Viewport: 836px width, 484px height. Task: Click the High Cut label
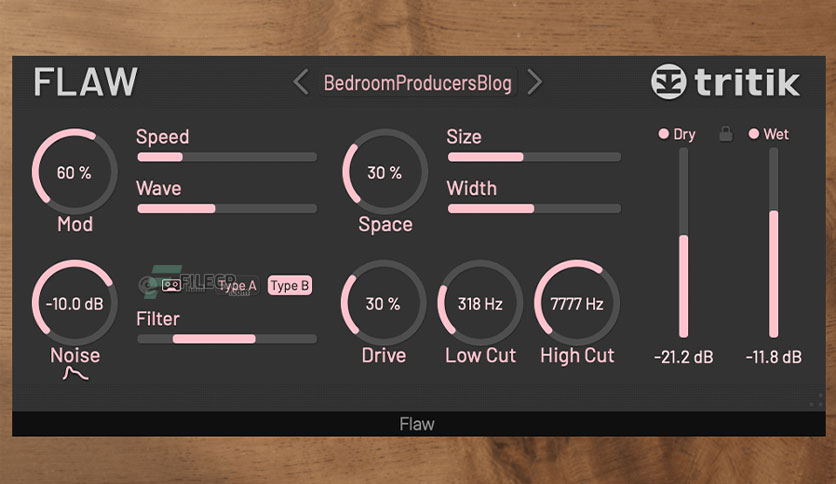[x=577, y=356]
